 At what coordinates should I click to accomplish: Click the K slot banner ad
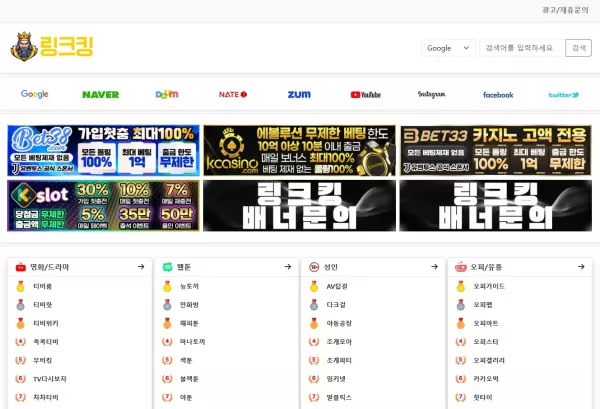click(x=103, y=206)
